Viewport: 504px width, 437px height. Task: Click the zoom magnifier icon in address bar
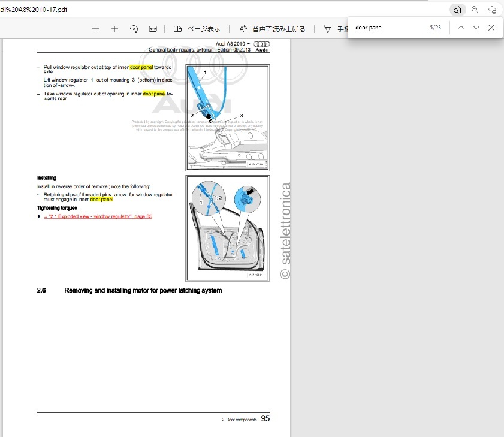(475, 10)
